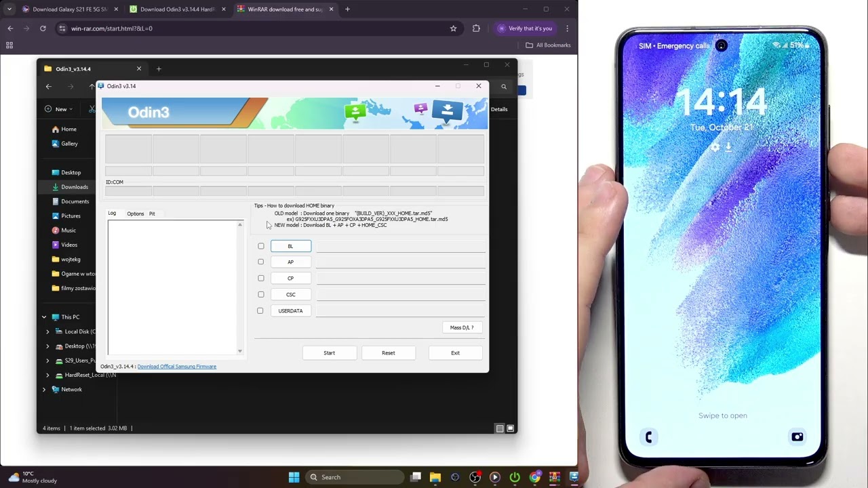Open Pictures in File Explorer sidebar
This screenshot has height=488, width=868.
[66, 216]
